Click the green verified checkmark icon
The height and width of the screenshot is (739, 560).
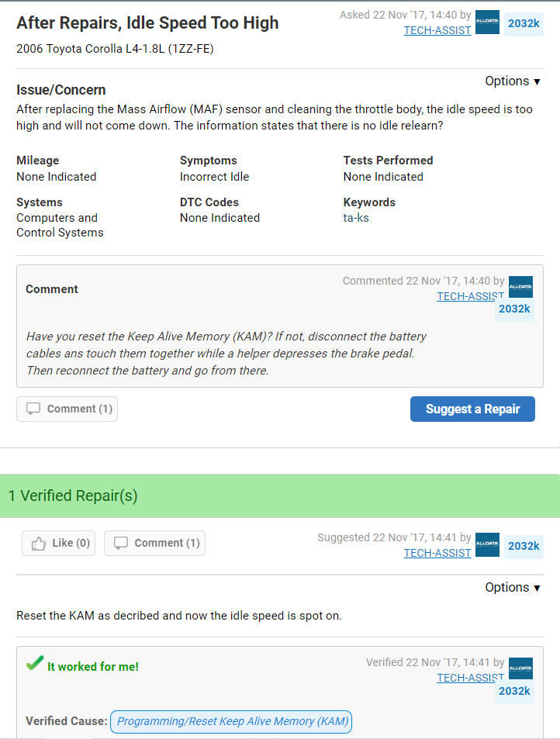pyautogui.click(x=34, y=665)
